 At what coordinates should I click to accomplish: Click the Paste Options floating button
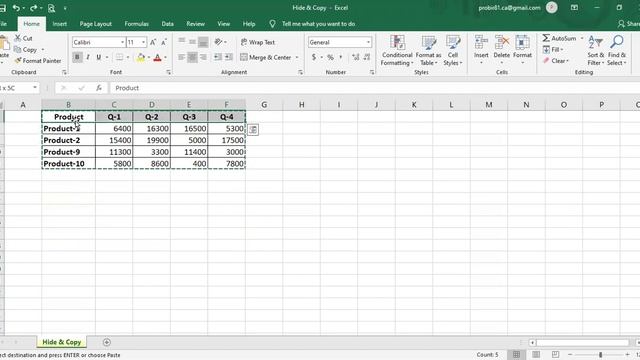click(x=253, y=130)
